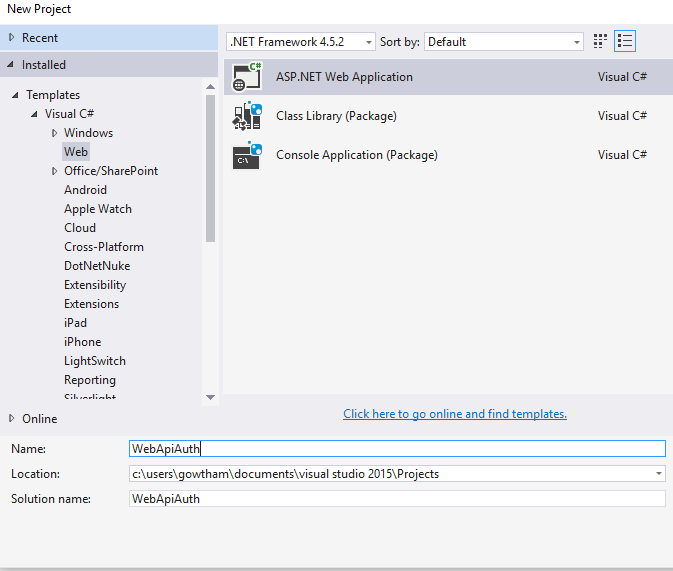Select the Office/SharePoint category
Viewport: 673px width, 571px height.
tap(111, 171)
